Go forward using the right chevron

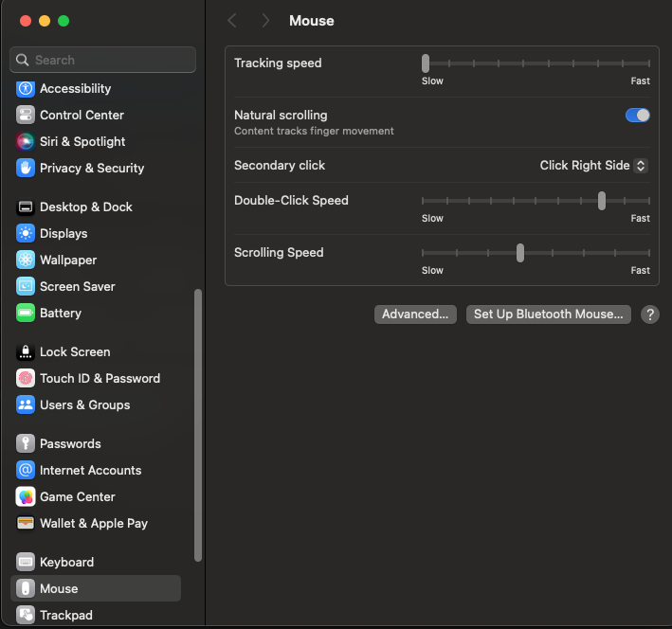tap(265, 21)
